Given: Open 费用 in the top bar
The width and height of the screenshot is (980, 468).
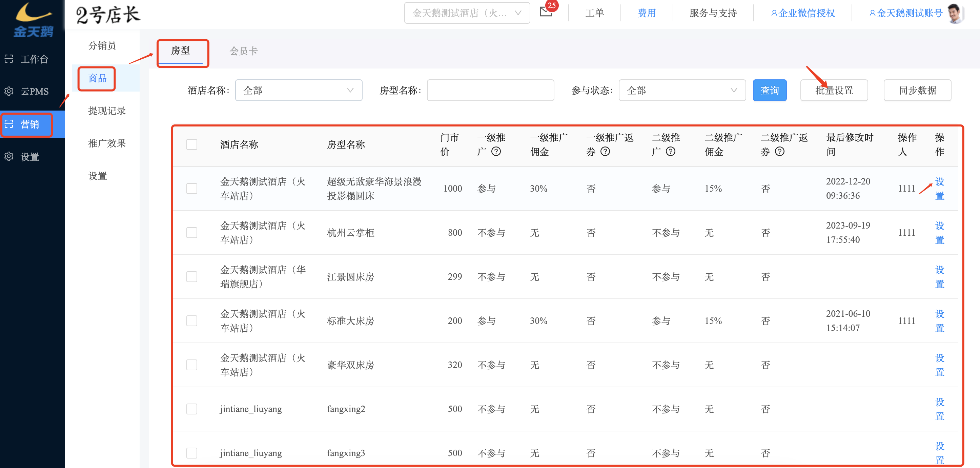Looking at the screenshot, I should point(647,13).
